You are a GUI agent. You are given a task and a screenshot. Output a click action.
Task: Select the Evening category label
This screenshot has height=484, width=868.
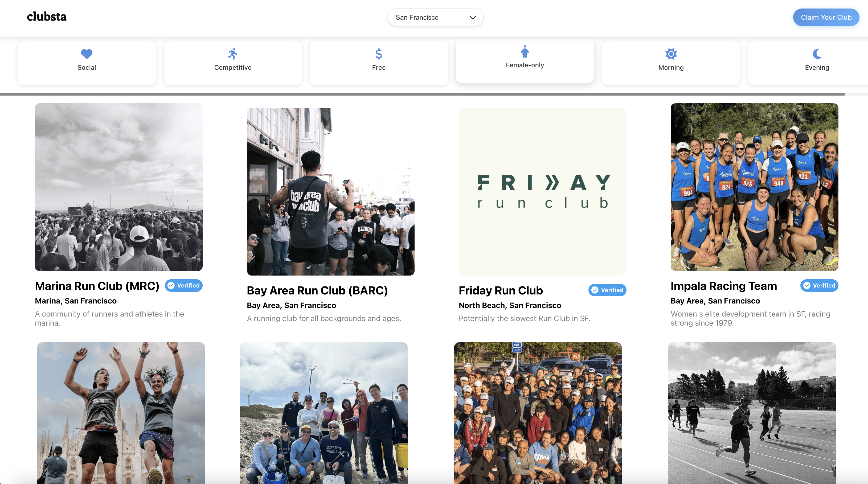pos(817,67)
